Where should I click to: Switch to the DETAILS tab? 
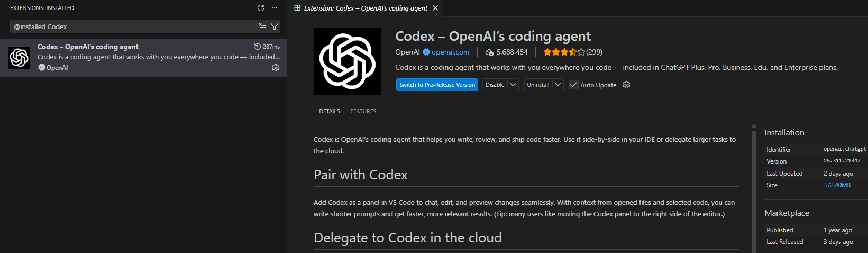point(330,111)
